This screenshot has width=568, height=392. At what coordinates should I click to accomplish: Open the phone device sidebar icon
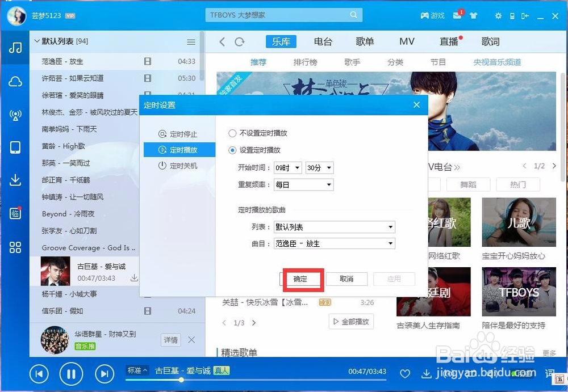(x=14, y=147)
